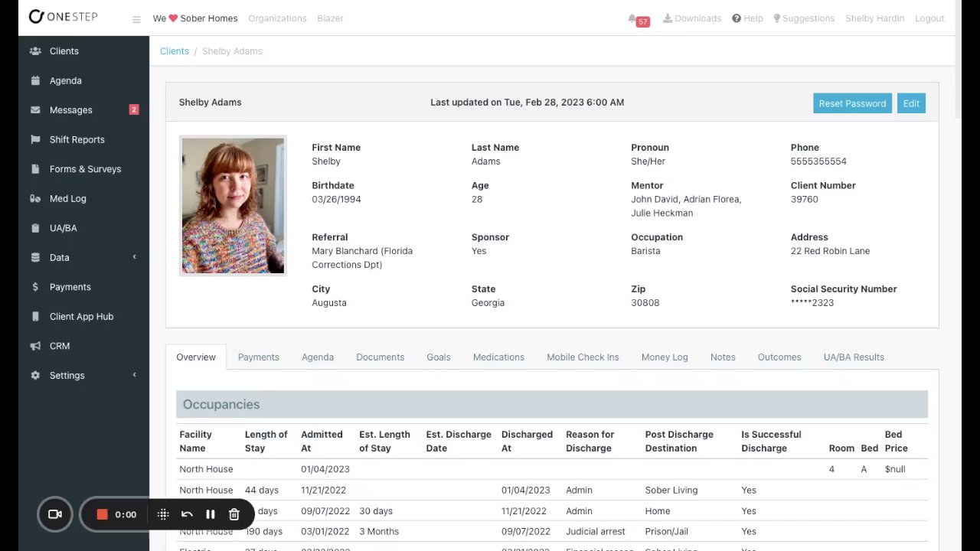Click the Edit button
The height and width of the screenshot is (551, 980).
click(911, 103)
